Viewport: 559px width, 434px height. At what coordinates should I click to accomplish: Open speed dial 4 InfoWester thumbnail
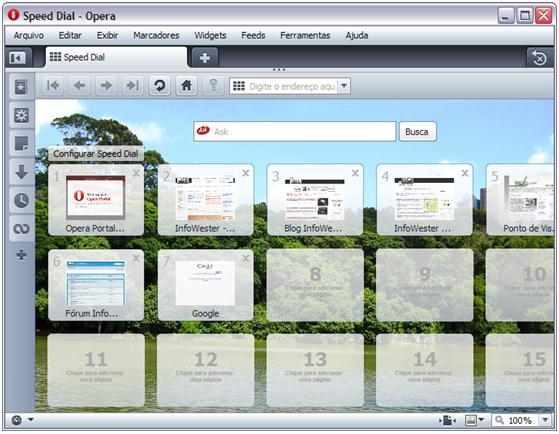click(425, 200)
